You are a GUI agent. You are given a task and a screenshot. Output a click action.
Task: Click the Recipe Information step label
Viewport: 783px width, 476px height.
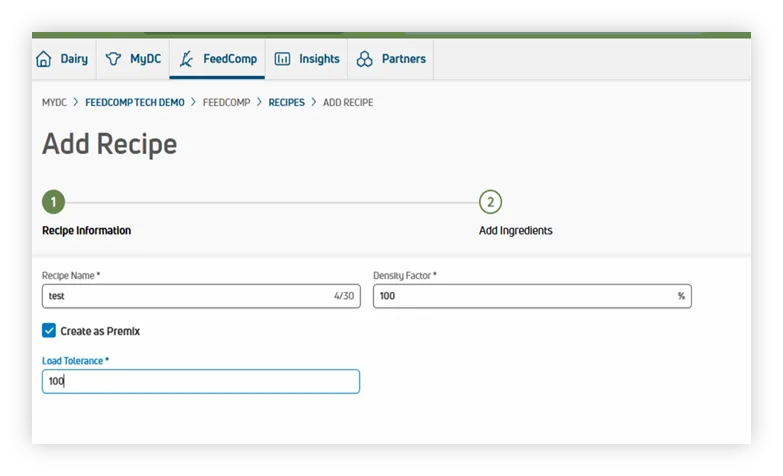86,230
